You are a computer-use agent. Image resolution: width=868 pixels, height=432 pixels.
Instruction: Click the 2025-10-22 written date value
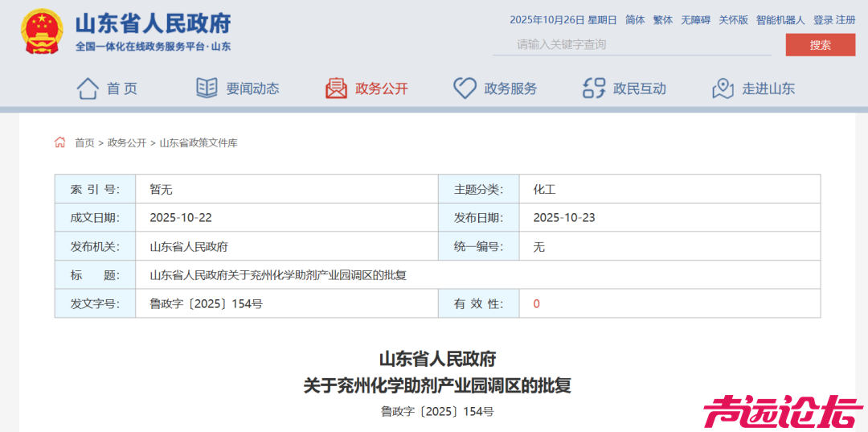pos(181,218)
